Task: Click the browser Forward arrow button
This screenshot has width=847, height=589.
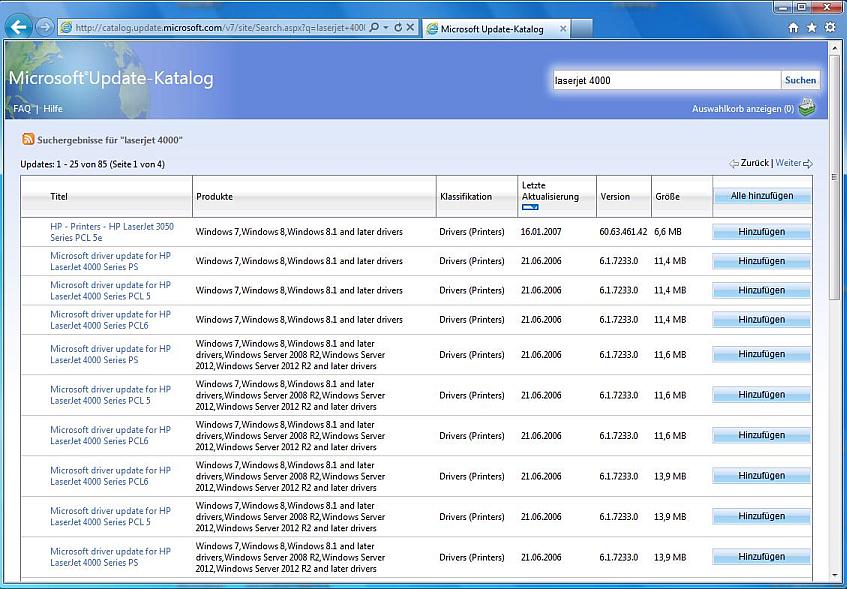Action: (x=45, y=27)
